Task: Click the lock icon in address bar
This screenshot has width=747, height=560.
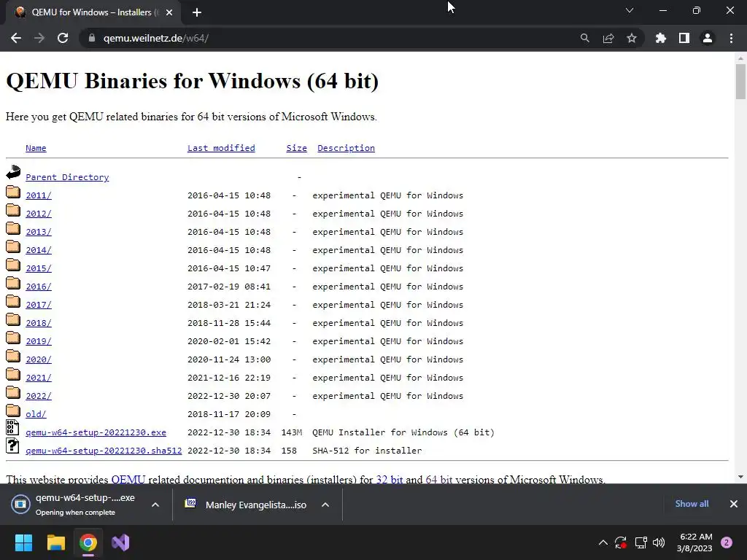Action: tap(92, 38)
